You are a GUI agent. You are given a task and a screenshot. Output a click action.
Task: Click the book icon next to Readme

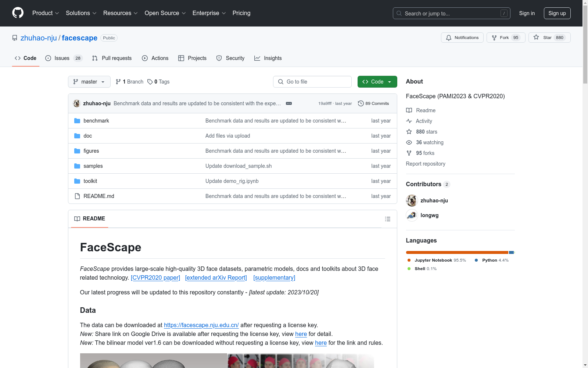point(409,110)
